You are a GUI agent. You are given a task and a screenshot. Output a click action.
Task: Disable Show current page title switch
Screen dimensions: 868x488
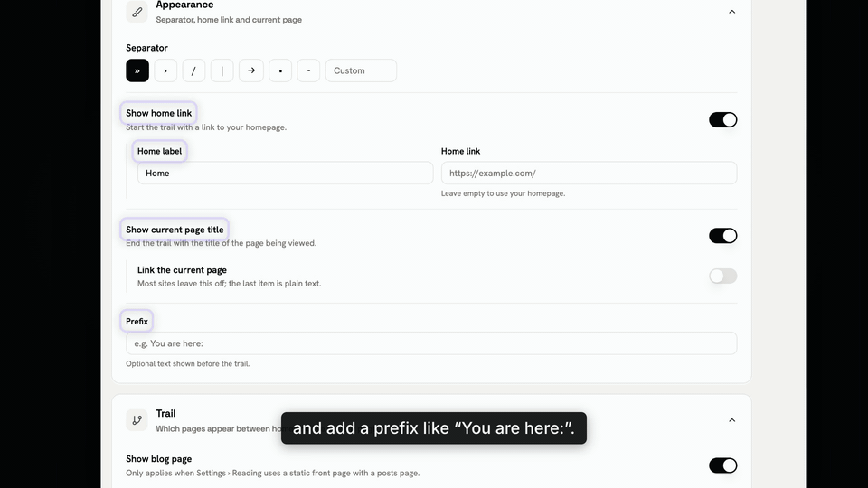(x=723, y=236)
